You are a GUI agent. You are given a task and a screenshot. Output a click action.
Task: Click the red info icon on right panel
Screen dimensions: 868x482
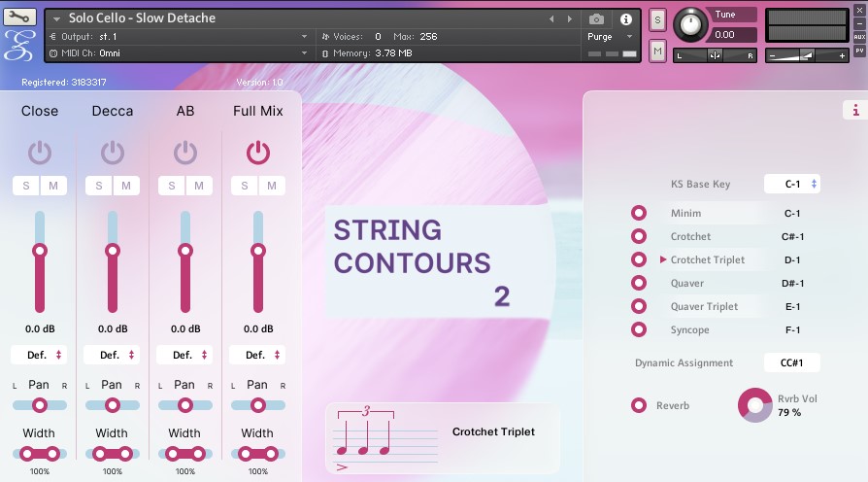click(x=855, y=110)
